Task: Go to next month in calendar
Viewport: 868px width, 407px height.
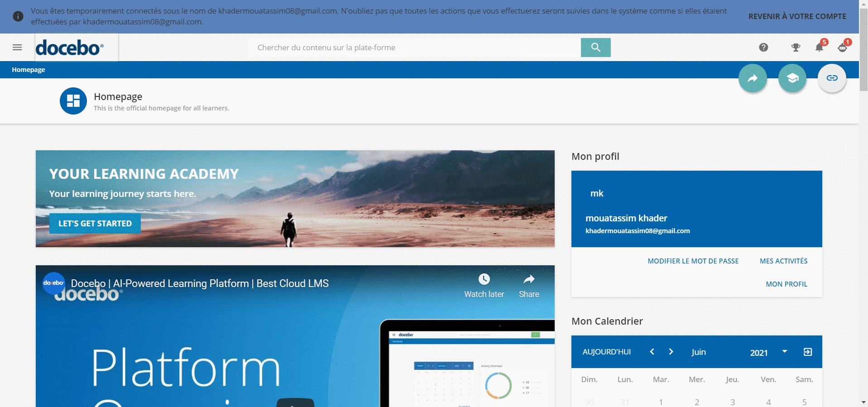Action: 671,352
